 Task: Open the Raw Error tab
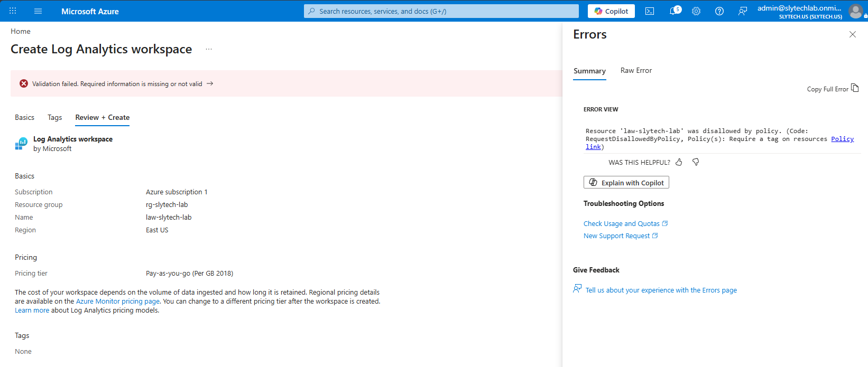point(636,70)
